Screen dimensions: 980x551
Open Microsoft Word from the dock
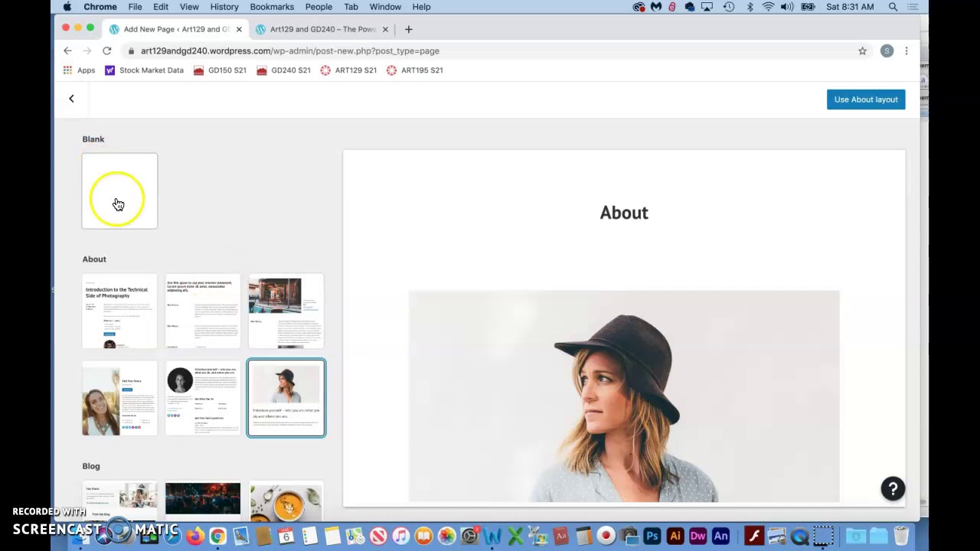(492, 536)
